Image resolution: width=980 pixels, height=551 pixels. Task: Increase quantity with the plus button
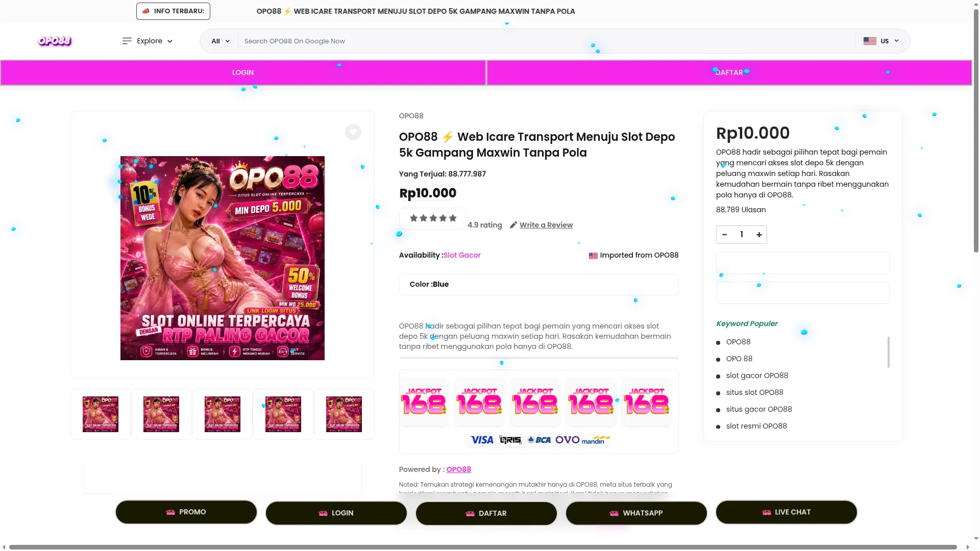759,235
